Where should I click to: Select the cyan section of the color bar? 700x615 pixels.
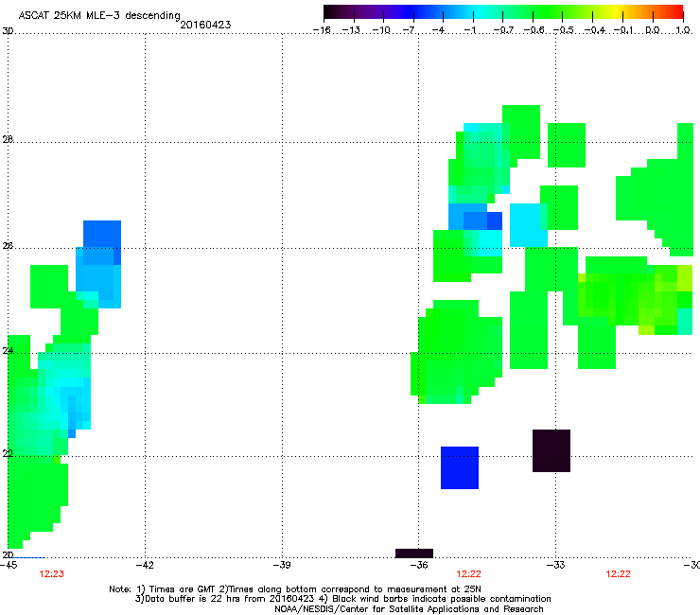[478, 12]
